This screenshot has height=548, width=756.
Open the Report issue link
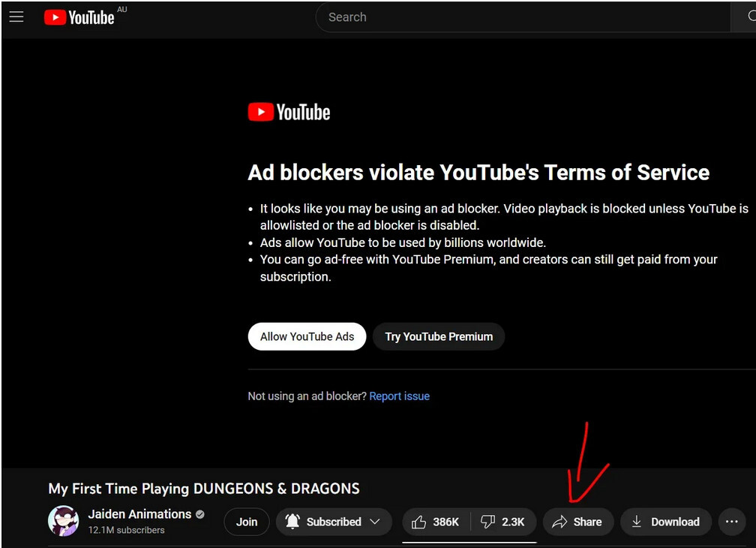(399, 396)
